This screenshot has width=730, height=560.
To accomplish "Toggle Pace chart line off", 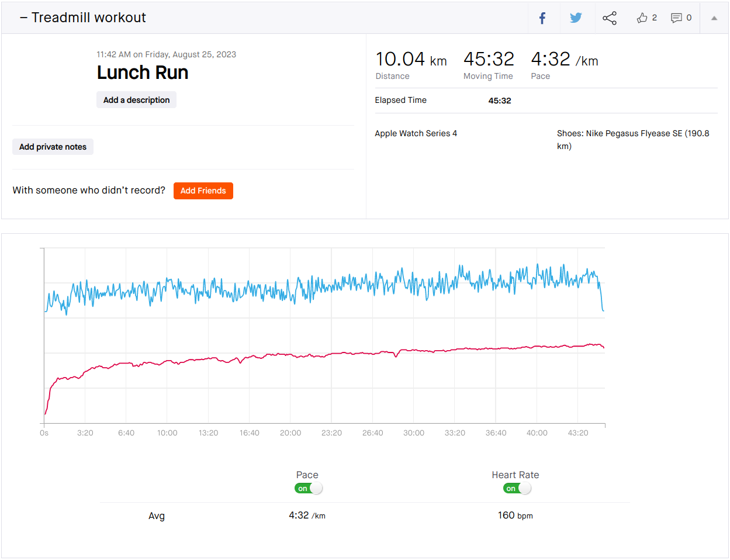I will pyautogui.click(x=309, y=489).
